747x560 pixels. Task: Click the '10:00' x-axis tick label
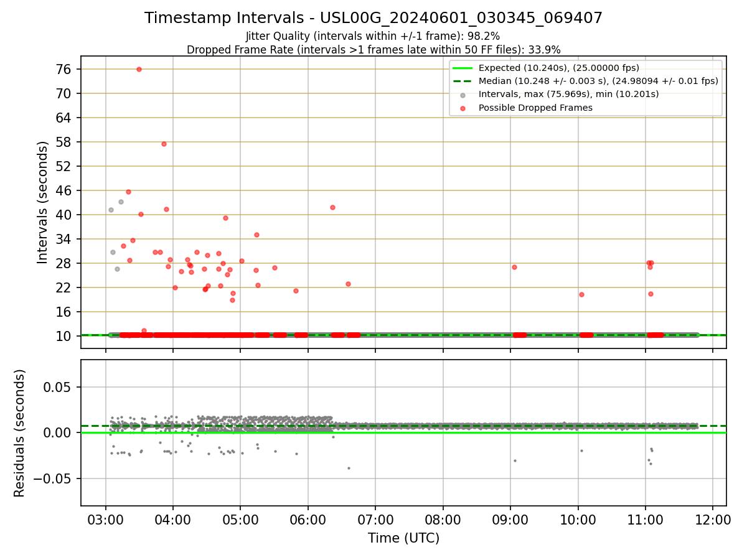click(x=578, y=519)
